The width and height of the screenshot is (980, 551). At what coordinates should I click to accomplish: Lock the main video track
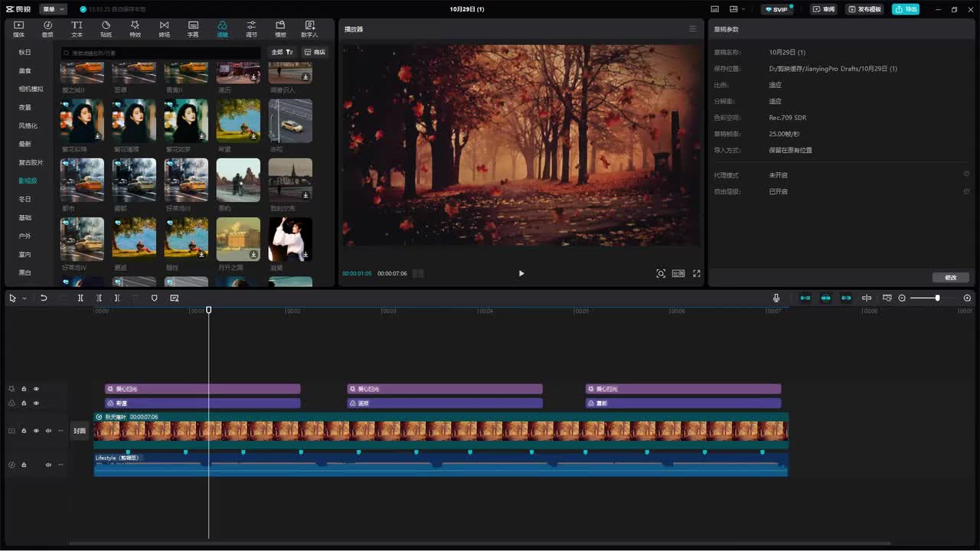pos(24,431)
